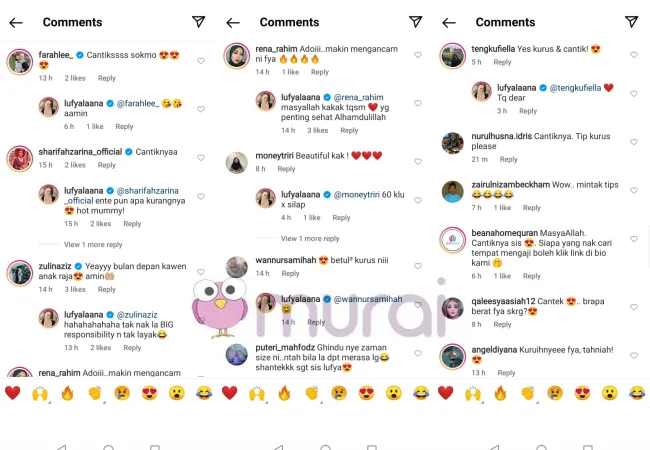
Task: Like farahlee_'s comment with heart
Action: pos(201,61)
